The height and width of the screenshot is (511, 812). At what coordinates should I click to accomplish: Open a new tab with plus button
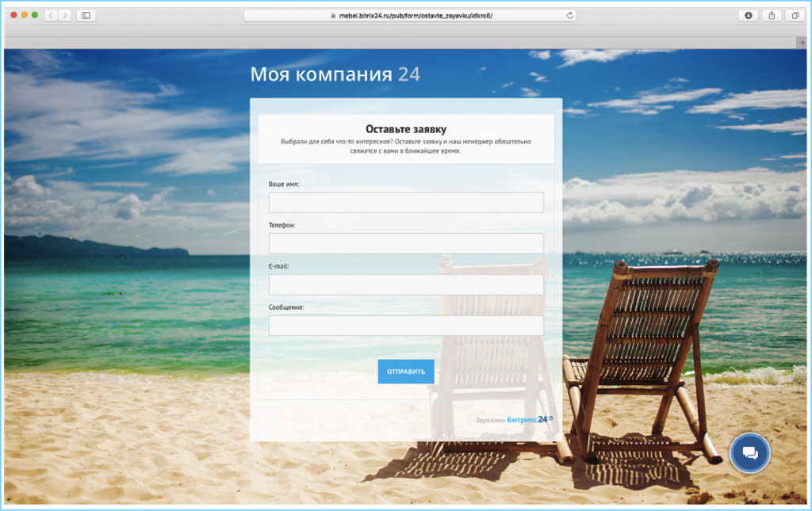801,41
